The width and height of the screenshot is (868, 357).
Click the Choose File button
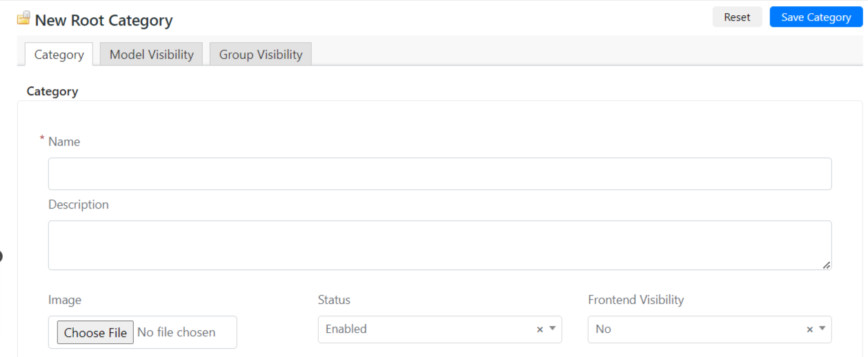(x=95, y=332)
